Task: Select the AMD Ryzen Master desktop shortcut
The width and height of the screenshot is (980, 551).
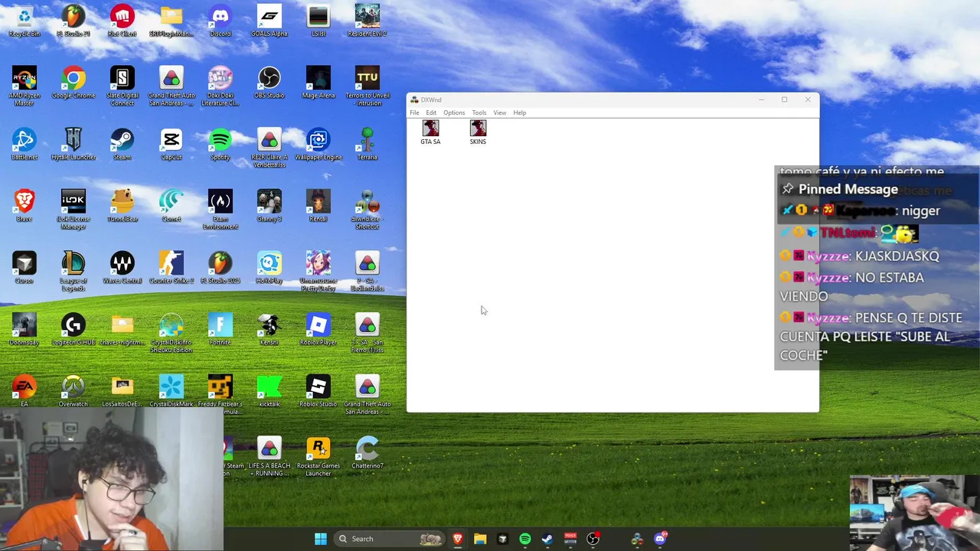Action: point(24,86)
